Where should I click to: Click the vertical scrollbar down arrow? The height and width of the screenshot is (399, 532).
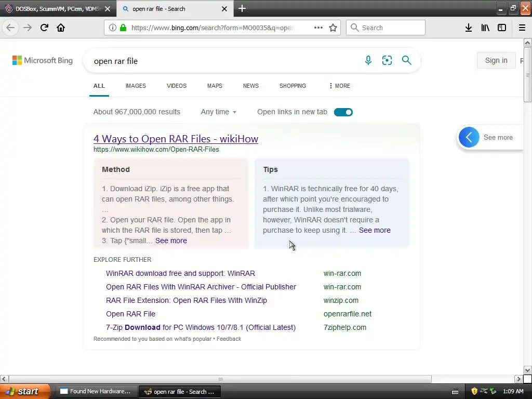pyautogui.click(x=527, y=370)
